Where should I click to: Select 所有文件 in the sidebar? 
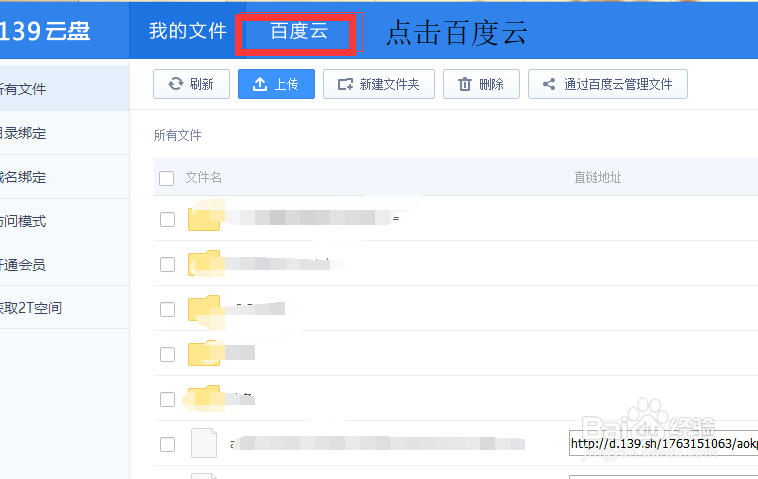click(x=64, y=89)
